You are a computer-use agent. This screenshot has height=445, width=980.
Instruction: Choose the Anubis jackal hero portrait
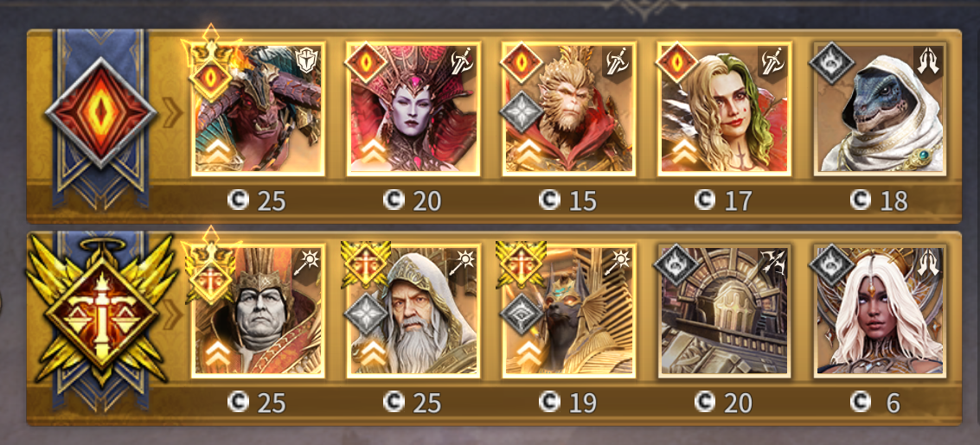[x=569, y=311]
